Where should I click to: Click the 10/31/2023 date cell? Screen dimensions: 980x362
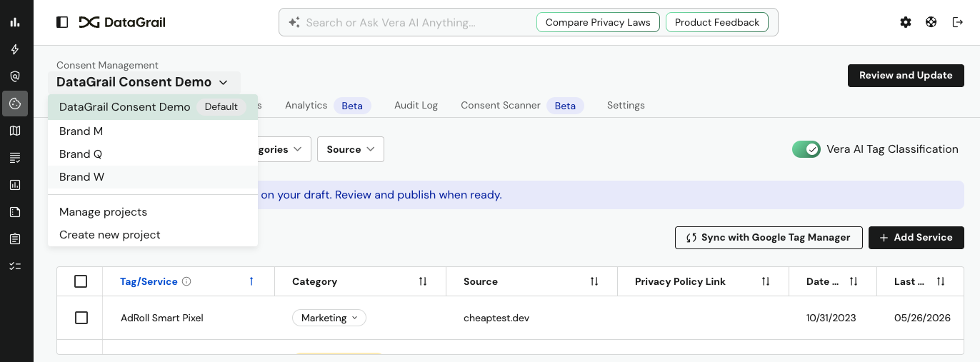831,318
